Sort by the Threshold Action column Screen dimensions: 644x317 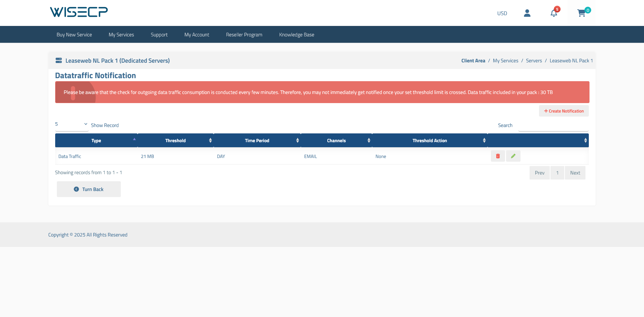coord(430,140)
